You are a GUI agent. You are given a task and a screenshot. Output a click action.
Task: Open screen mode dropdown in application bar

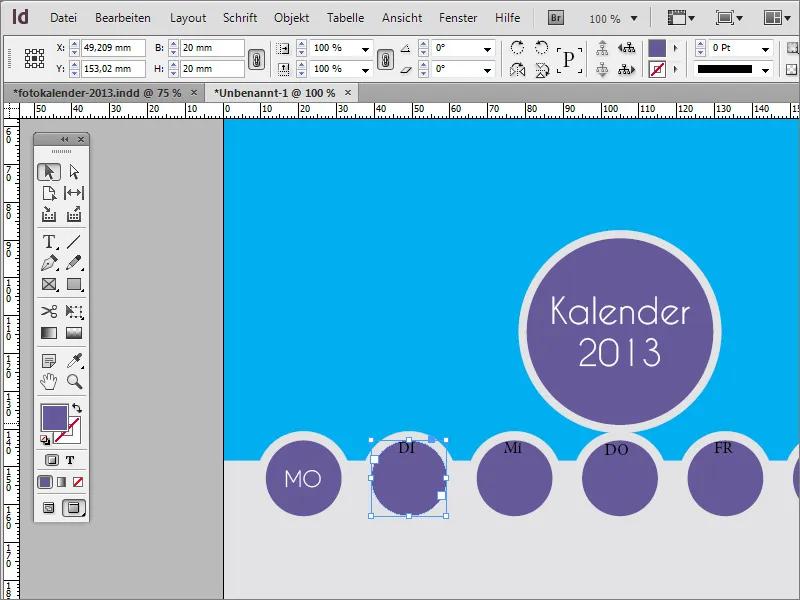729,18
